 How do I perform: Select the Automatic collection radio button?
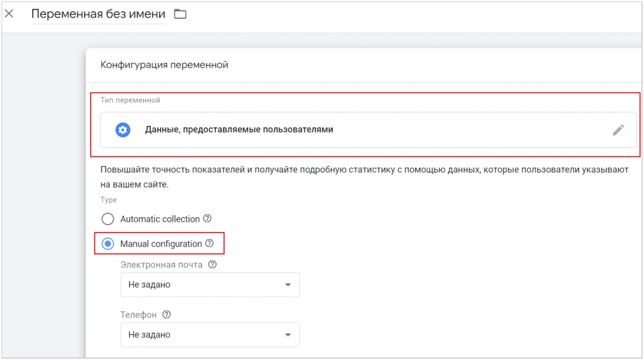[108, 219]
